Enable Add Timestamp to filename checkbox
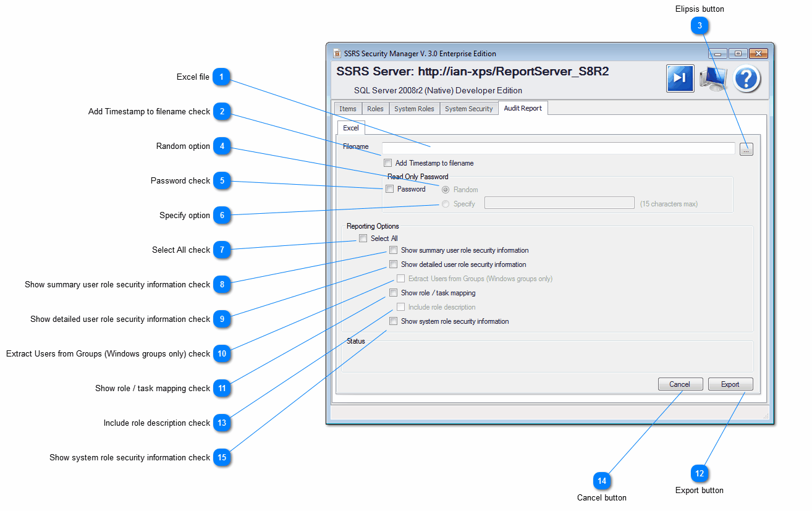 click(x=387, y=163)
